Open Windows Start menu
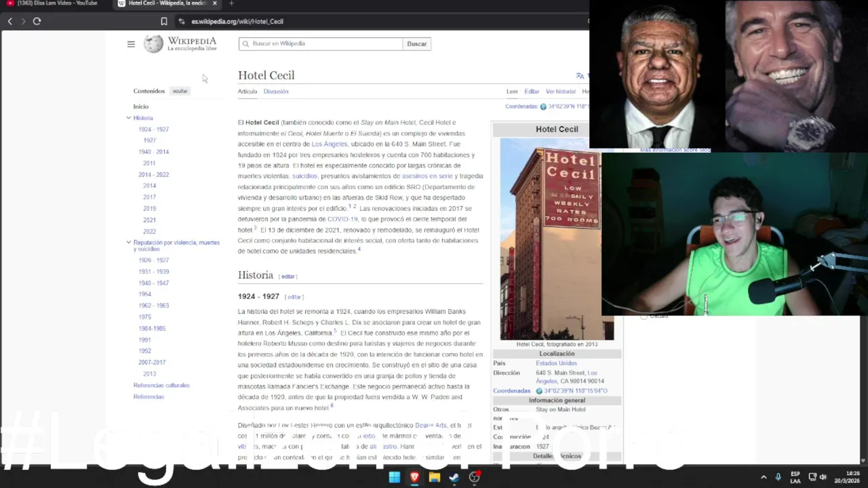Viewport: 868px width, 488px height. coord(394,477)
